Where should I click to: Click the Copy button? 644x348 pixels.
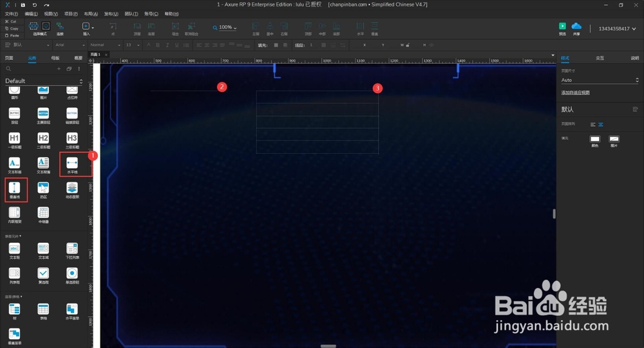pyautogui.click(x=12, y=28)
